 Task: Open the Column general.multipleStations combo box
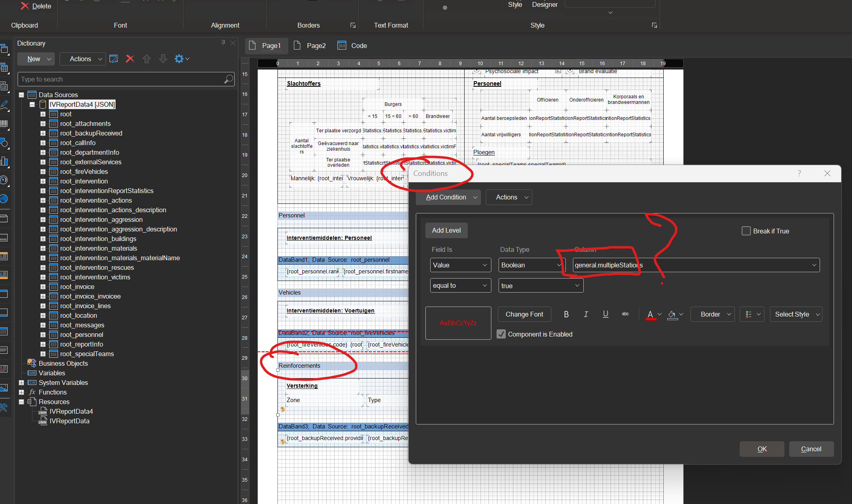pos(696,265)
